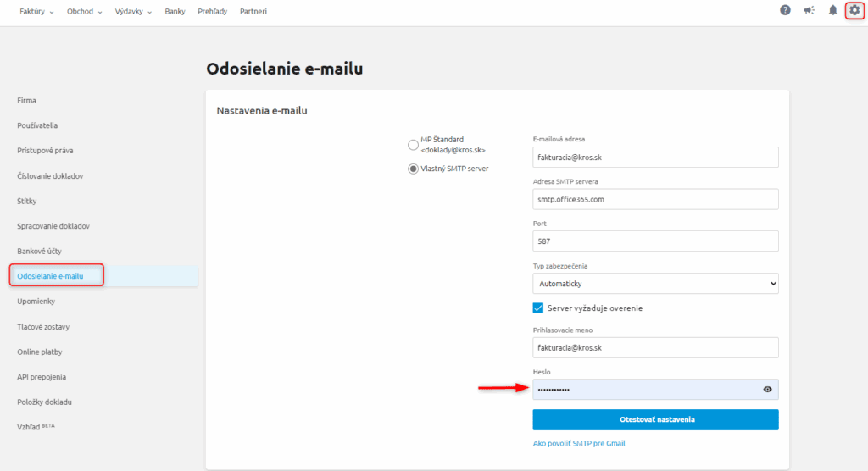Image resolution: width=868 pixels, height=471 pixels.
Task: Open Ako povoliť SMTP pre Gmail link
Action: [x=578, y=443]
